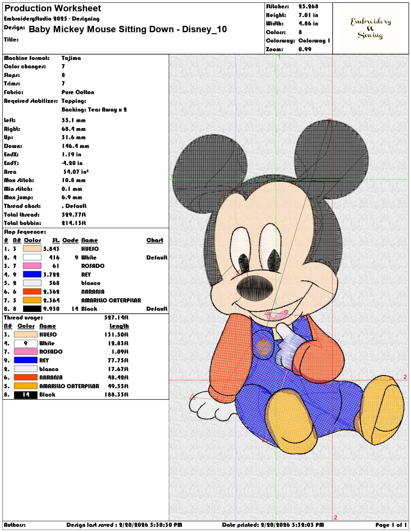Select the Height value '7.01 in'
The image size is (411, 532).
point(308,15)
